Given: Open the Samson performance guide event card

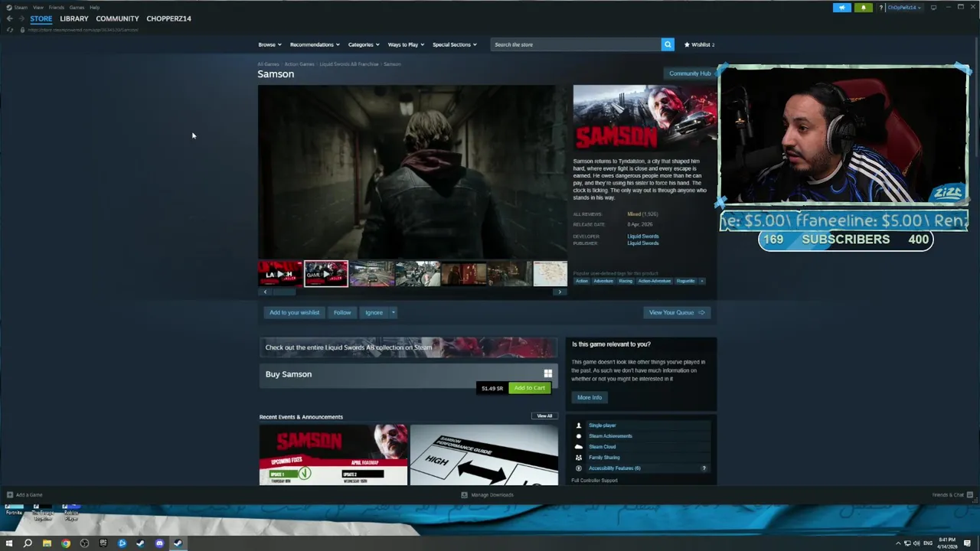Looking at the screenshot, I should (x=484, y=455).
